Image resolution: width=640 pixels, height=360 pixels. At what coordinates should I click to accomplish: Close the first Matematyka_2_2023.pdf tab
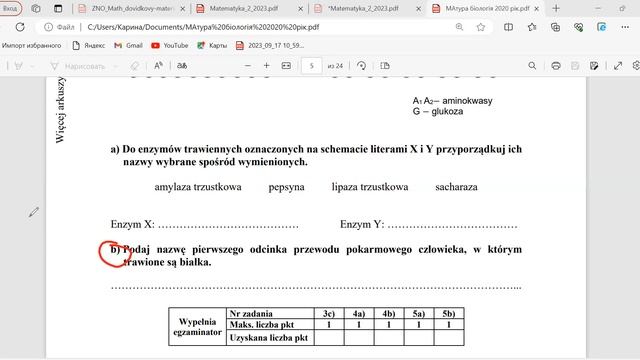[300, 9]
